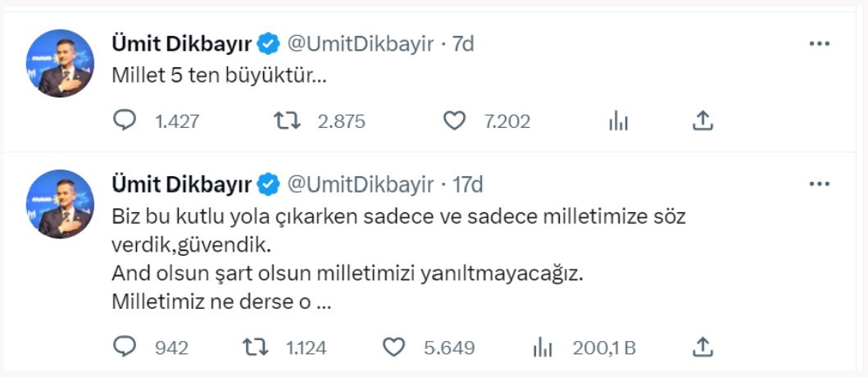Expand the truncated "Milletimiz ne derse o ..." text
The image size is (868, 377).
[x=323, y=302]
